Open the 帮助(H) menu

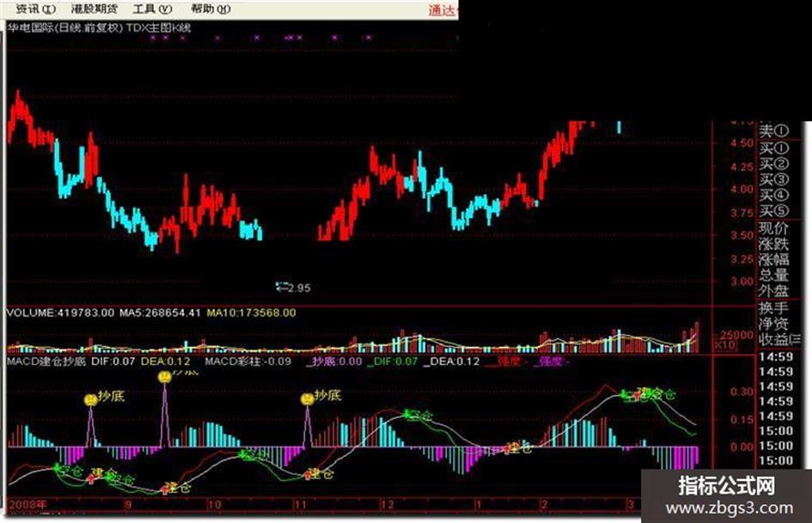[211, 9]
